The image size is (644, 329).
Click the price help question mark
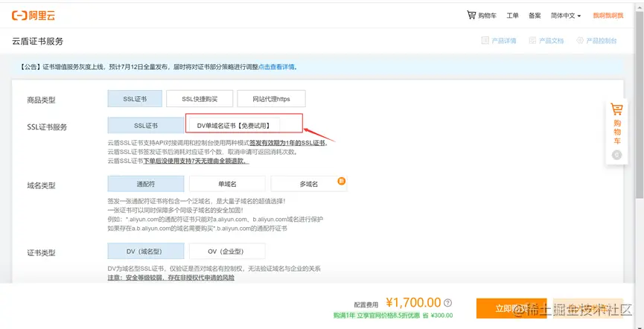(448, 303)
